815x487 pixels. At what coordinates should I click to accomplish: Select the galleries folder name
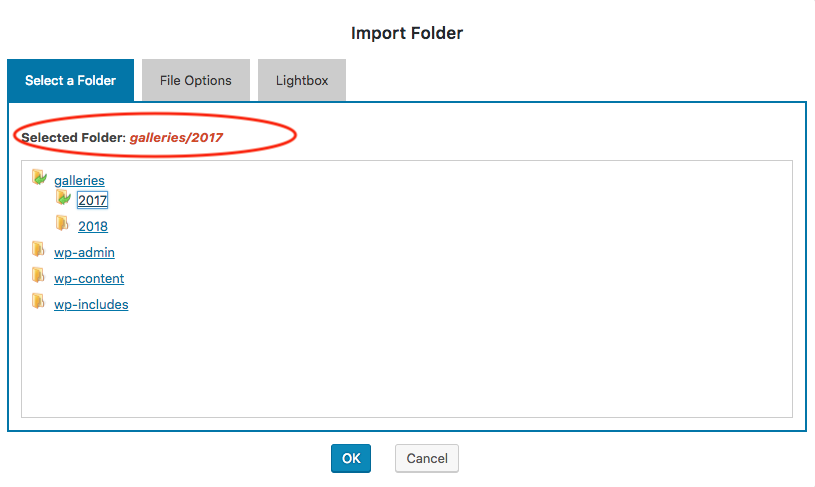click(79, 181)
